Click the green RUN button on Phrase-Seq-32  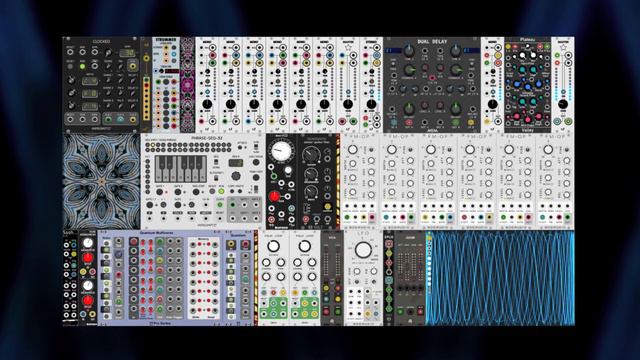(221, 191)
